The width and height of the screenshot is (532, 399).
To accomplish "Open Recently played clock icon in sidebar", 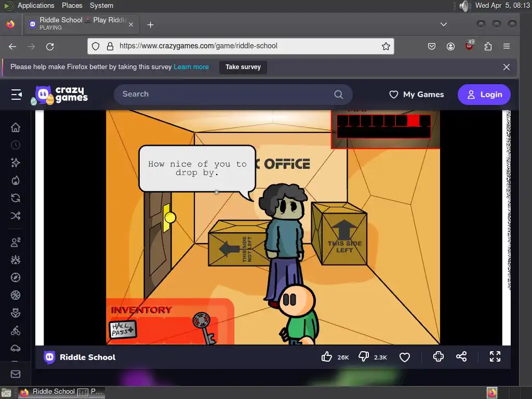I will click(16, 145).
